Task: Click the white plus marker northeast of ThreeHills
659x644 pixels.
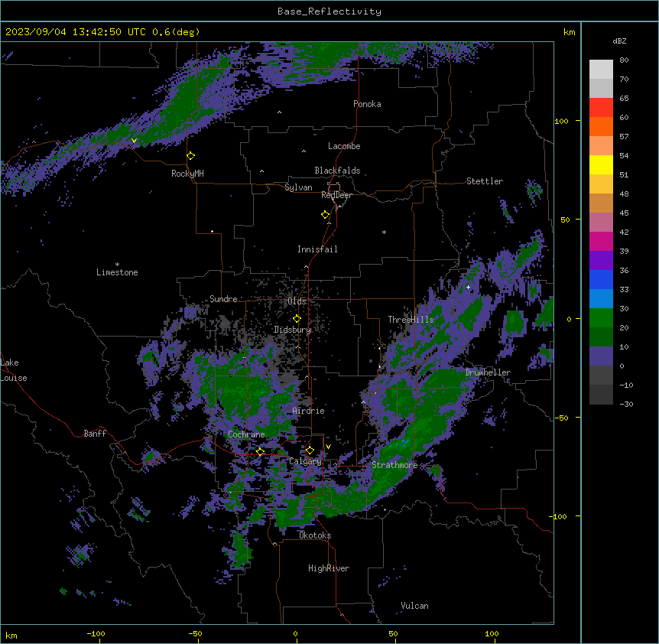Action: tap(468, 287)
